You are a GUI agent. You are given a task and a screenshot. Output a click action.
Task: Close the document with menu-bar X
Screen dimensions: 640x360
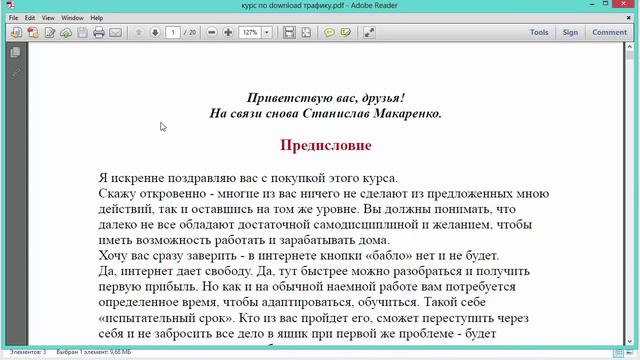629,18
